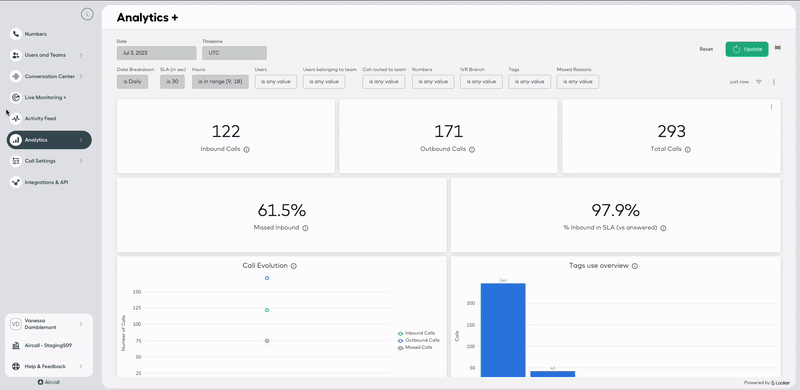Click the Activity Feed pulse icon
Screen dimensions: 800x390
16,118
